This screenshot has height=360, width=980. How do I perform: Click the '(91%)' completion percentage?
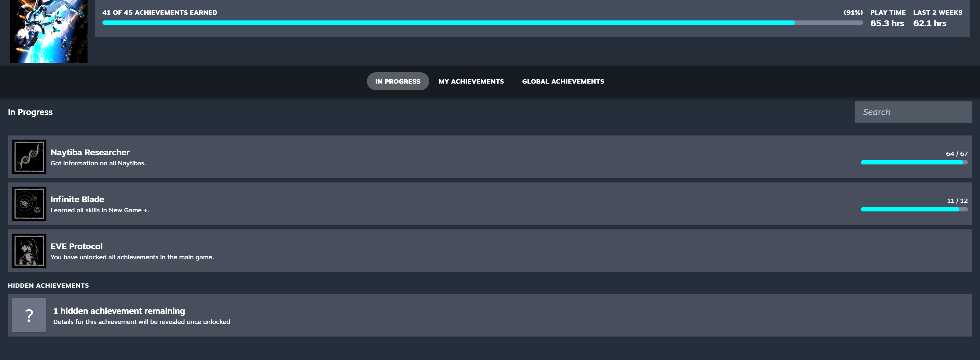[x=853, y=13]
